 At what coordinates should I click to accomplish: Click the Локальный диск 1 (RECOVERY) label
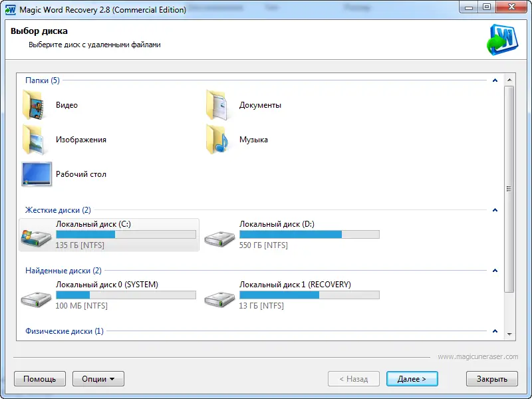pos(295,285)
